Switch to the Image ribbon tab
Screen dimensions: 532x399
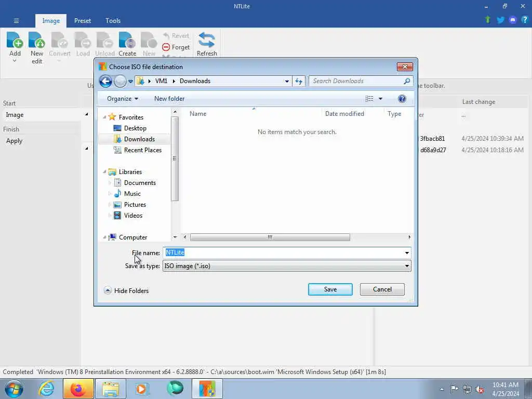(x=51, y=21)
